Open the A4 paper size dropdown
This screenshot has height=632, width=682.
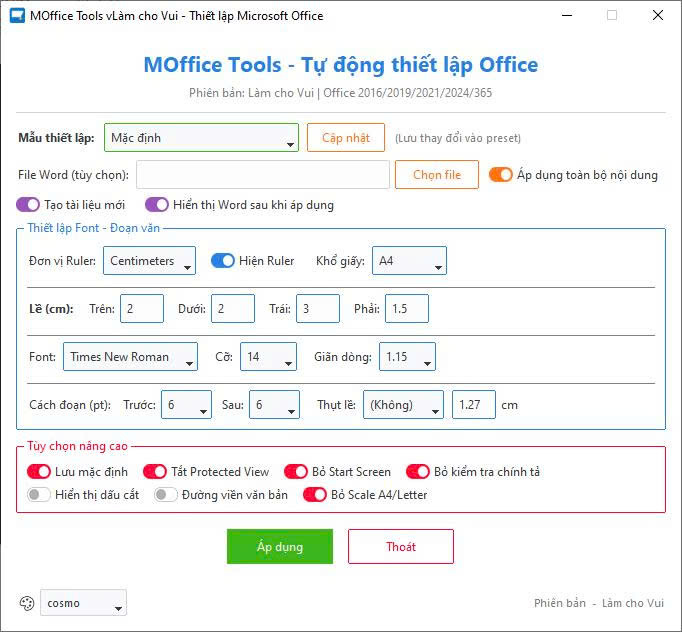409,261
